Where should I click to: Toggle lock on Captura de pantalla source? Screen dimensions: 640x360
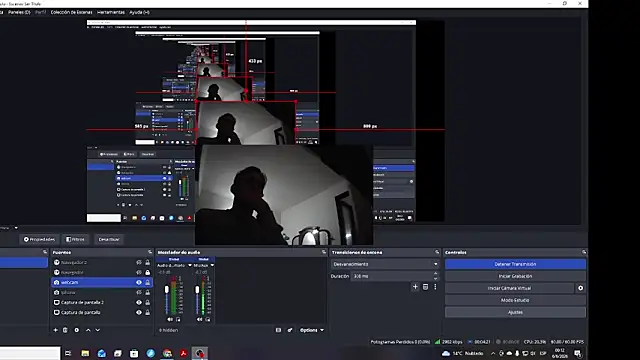point(147,312)
